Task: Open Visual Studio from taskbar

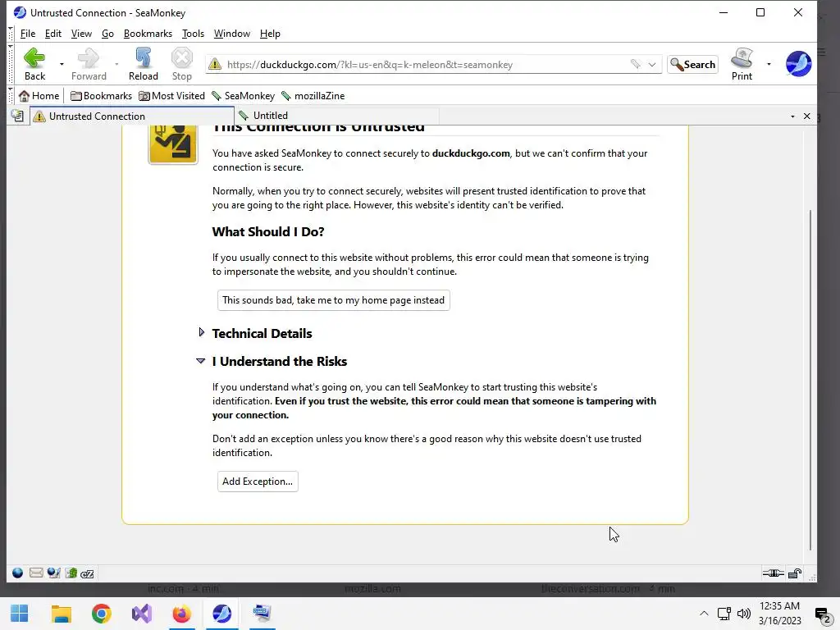Action: tap(141, 614)
